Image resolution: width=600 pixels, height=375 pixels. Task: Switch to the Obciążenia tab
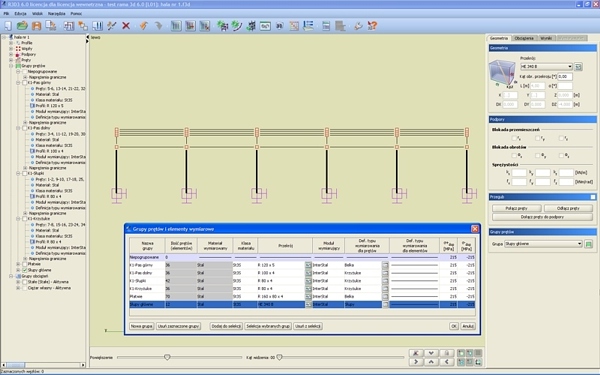click(524, 38)
